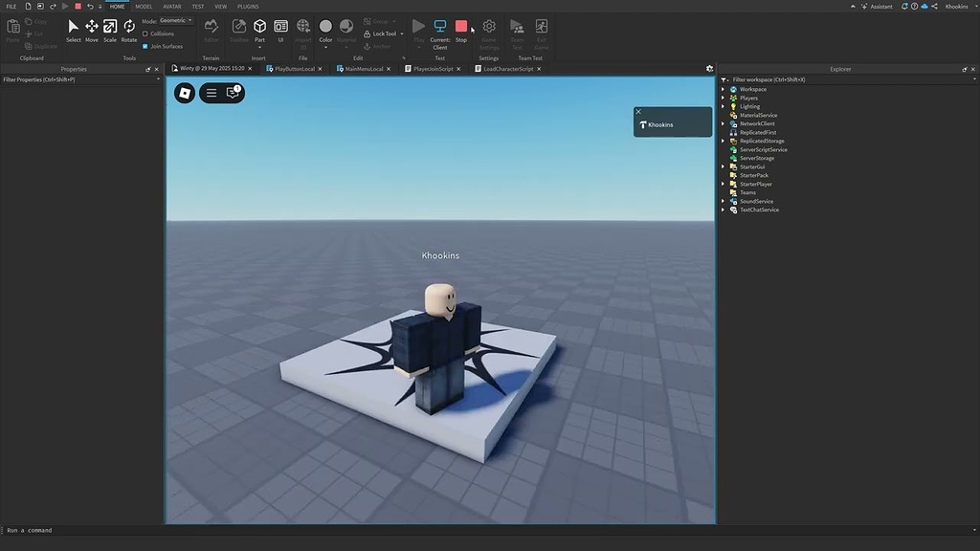The width and height of the screenshot is (980, 551).
Task: Open the notifications bell icon
Action: tap(906, 7)
